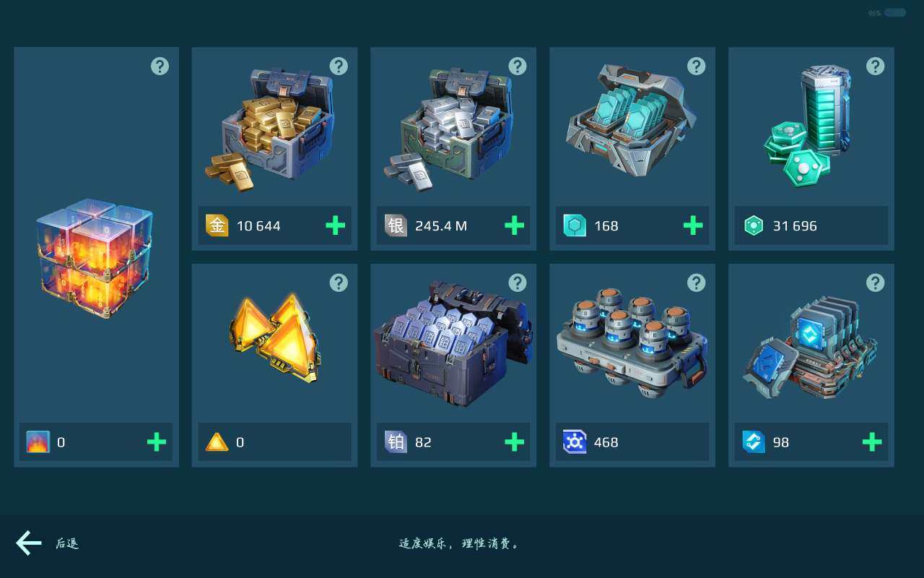Viewport: 924px width, 578px height.
Task: Click the help icon on gold card
Action: tap(339, 66)
